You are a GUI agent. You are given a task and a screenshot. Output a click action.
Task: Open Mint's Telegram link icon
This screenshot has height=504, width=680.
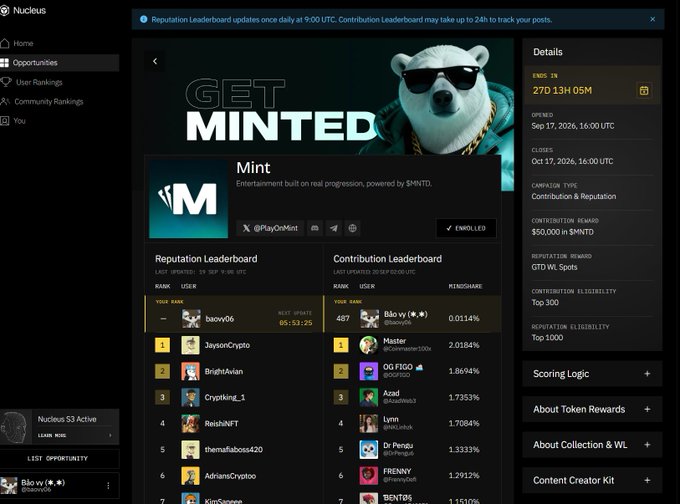(333, 228)
